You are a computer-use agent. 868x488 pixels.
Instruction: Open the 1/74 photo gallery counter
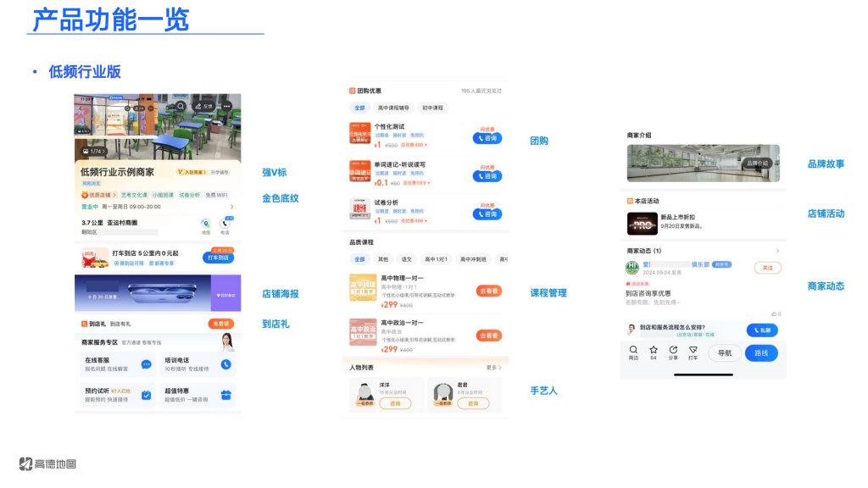click(x=93, y=151)
